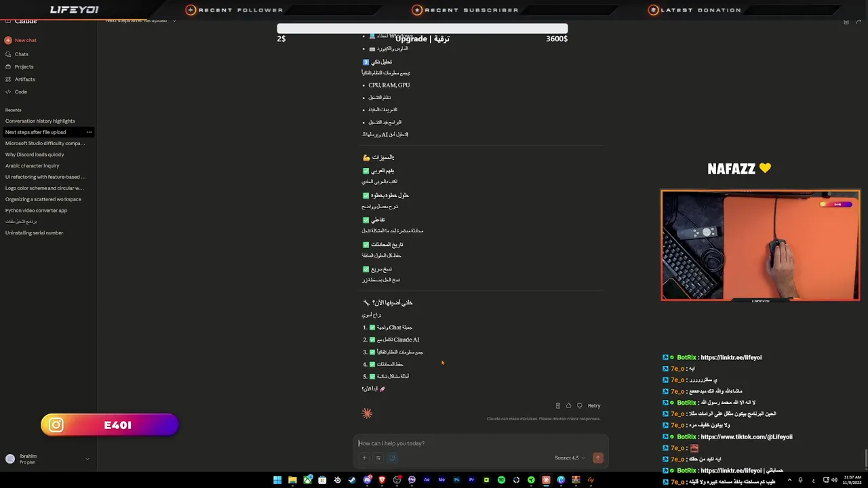Image resolution: width=868 pixels, height=488 pixels.
Task: Click into 'How can I help you today?' field
Action: point(480,443)
